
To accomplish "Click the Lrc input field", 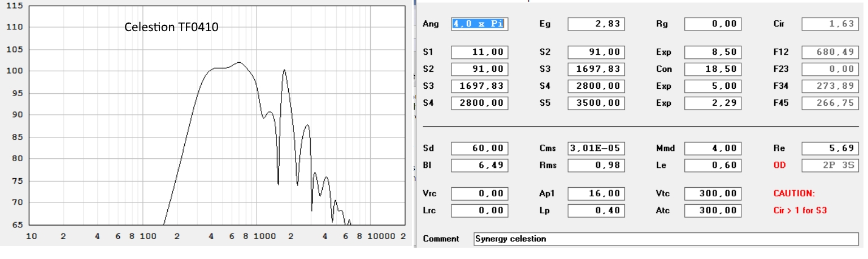I will tap(480, 211).
